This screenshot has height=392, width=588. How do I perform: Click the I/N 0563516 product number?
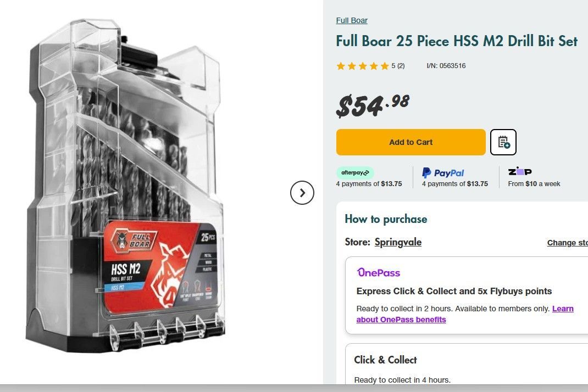[445, 66]
